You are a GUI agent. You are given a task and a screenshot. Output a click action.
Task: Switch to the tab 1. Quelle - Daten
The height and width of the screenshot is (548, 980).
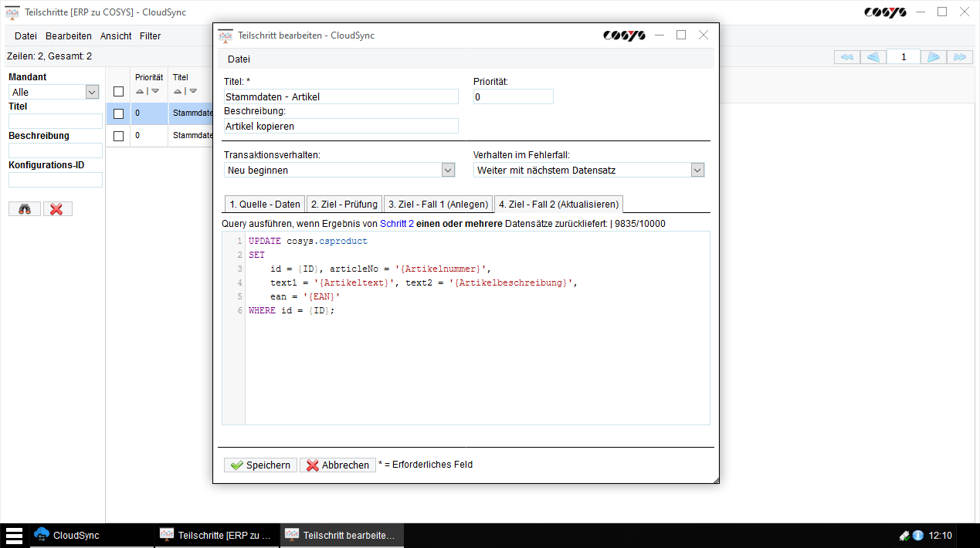tap(264, 204)
